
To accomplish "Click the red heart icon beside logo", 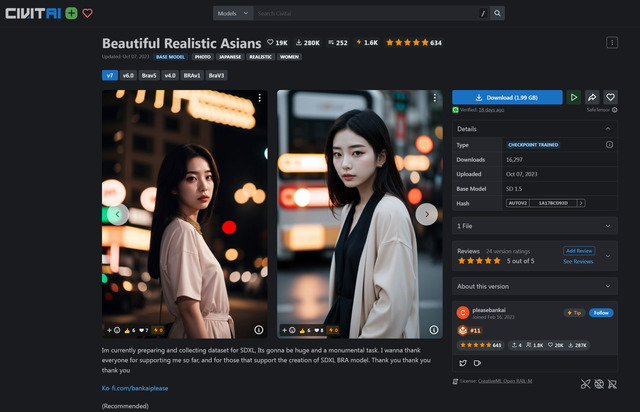I will click(x=87, y=13).
